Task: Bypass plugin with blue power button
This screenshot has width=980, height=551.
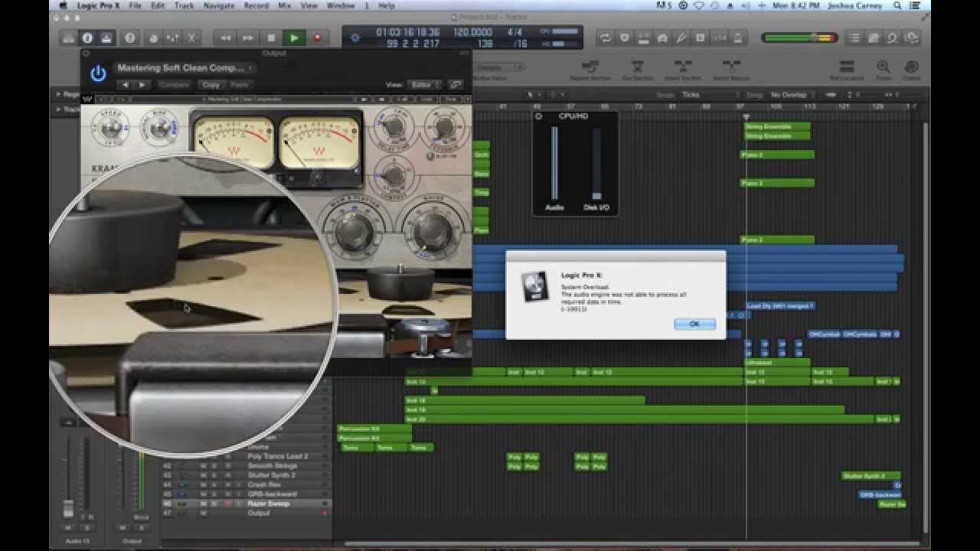Action: 97,73
